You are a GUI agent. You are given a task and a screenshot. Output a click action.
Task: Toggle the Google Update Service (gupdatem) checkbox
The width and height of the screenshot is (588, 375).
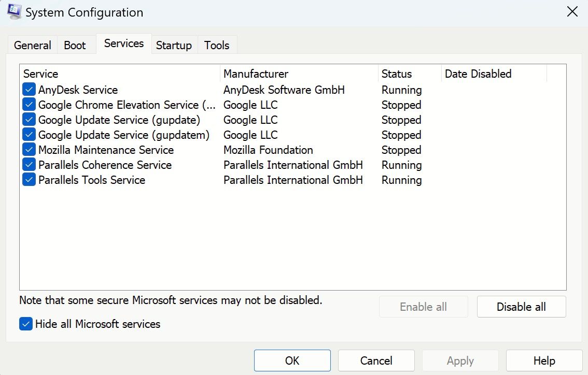[x=29, y=135]
